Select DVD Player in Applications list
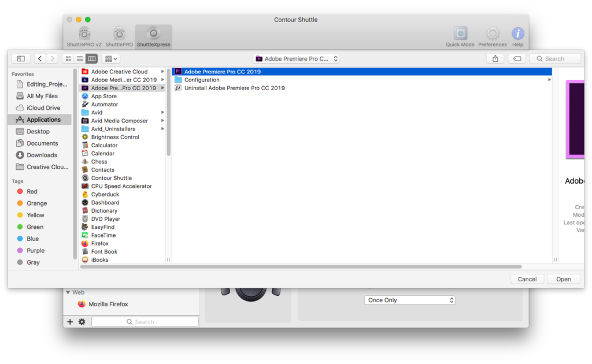This screenshot has height=364, width=592. click(x=123, y=219)
